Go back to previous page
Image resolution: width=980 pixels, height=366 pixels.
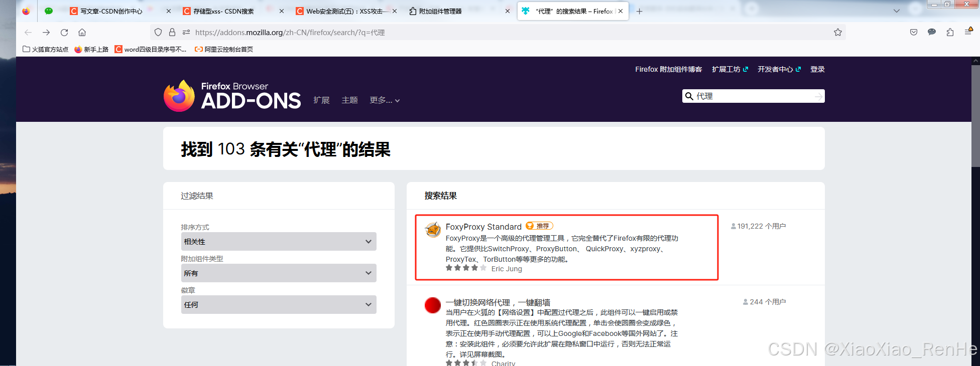point(28,32)
